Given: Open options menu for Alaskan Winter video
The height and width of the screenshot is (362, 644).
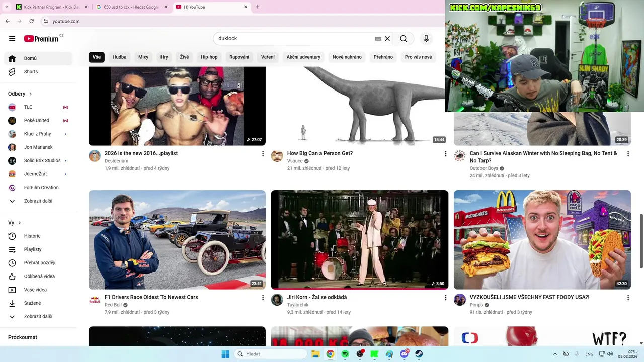Looking at the screenshot, I should coord(628,154).
